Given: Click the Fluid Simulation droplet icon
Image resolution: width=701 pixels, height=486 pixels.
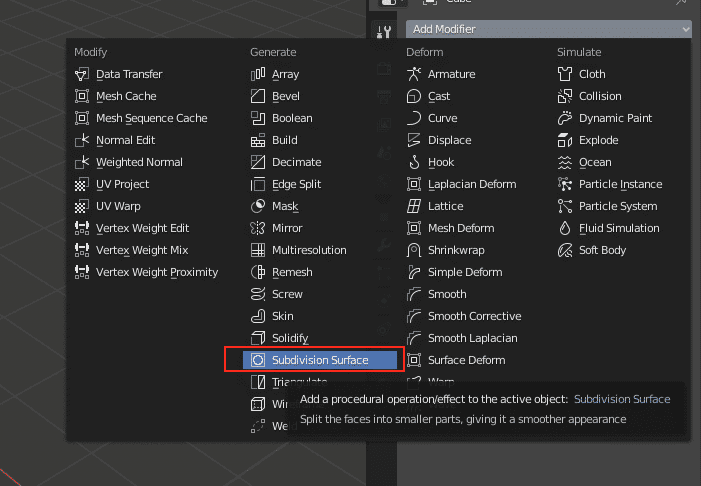Looking at the screenshot, I should tap(565, 228).
